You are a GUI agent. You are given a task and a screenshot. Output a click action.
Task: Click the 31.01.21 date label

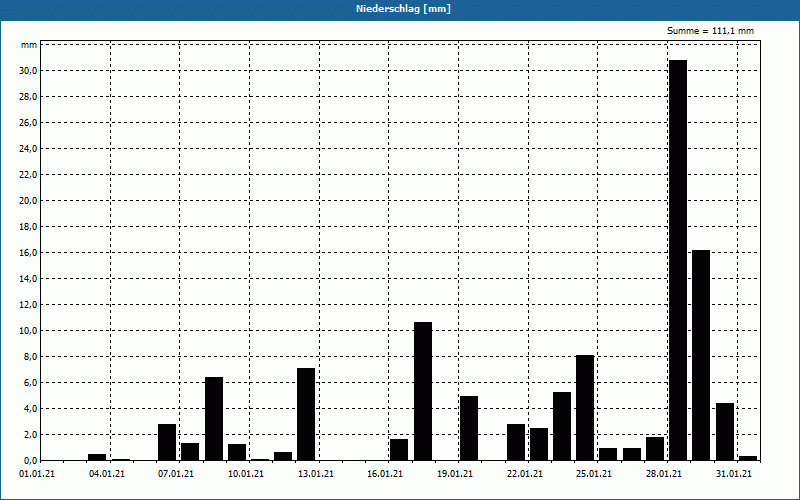[734, 474]
